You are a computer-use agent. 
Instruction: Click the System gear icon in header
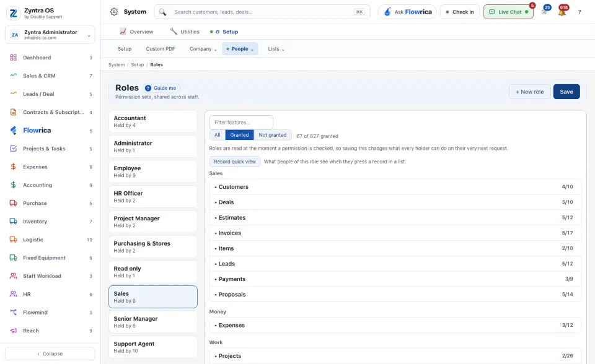pos(114,12)
